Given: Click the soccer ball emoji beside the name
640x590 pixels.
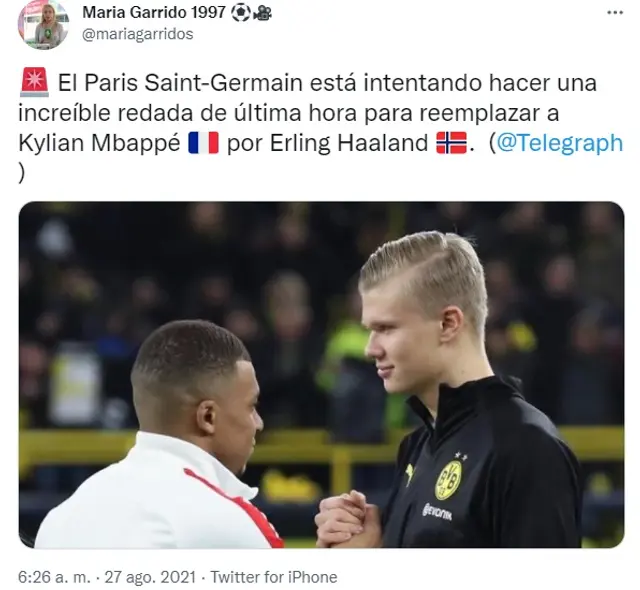Looking at the screenshot, I should coord(241,13).
